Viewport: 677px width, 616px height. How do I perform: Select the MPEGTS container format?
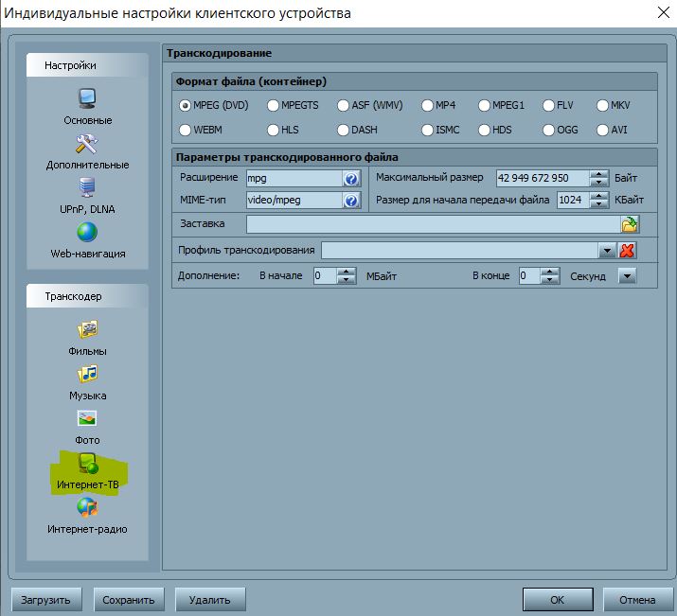274,105
